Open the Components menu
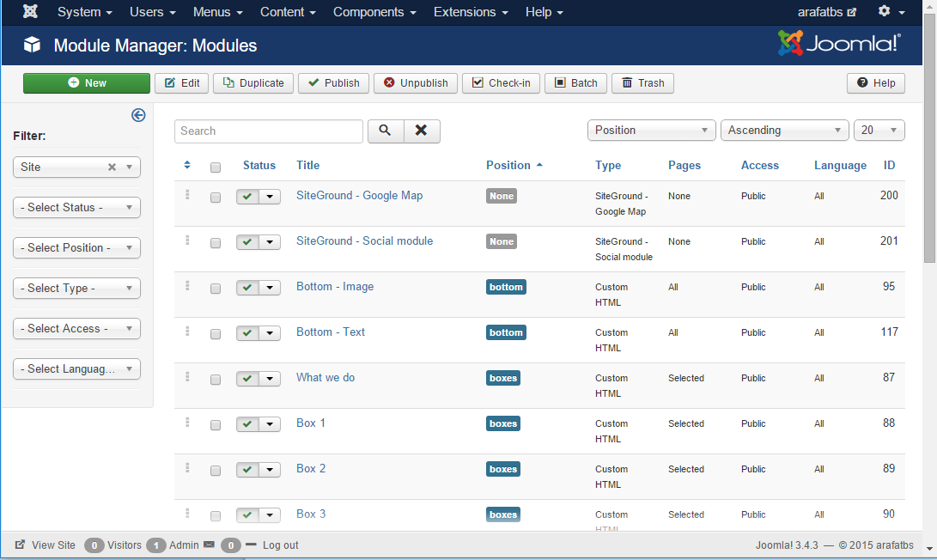The image size is (937, 560). point(374,12)
